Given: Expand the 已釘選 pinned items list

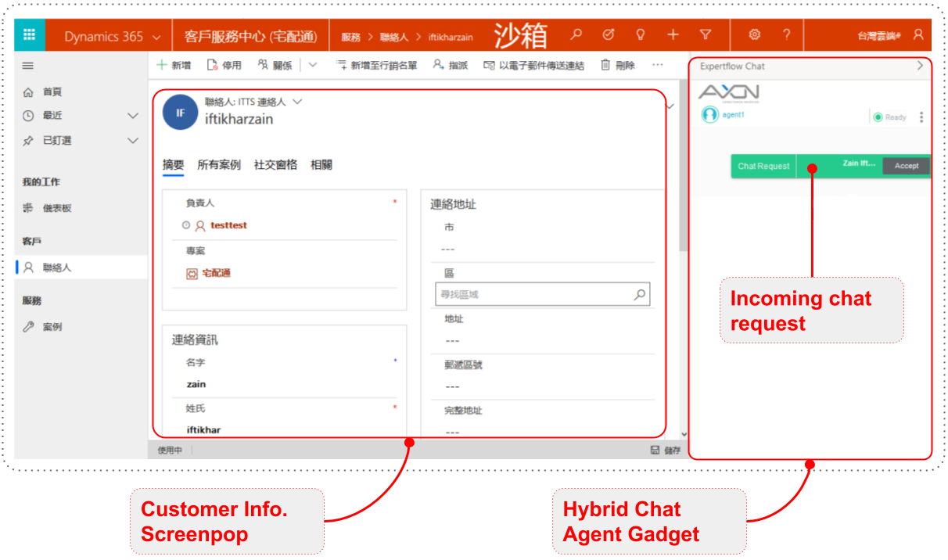Looking at the screenshot, I should click(x=132, y=141).
